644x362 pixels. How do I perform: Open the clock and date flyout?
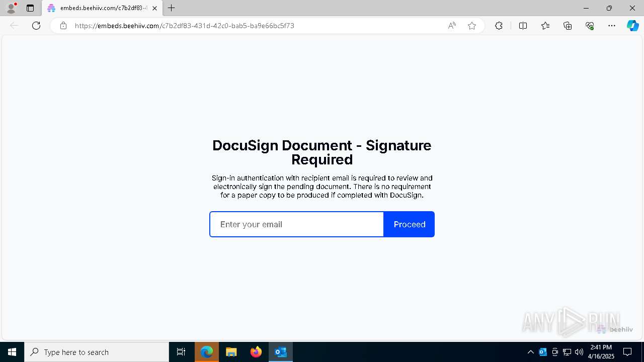coord(601,352)
